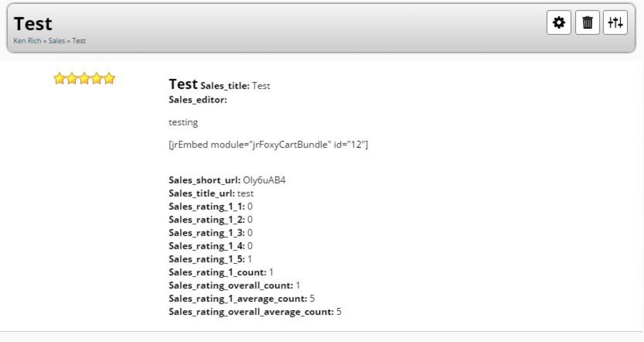Rate four stars using the fourth star
This screenshot has width=644, height=342.
97,79
